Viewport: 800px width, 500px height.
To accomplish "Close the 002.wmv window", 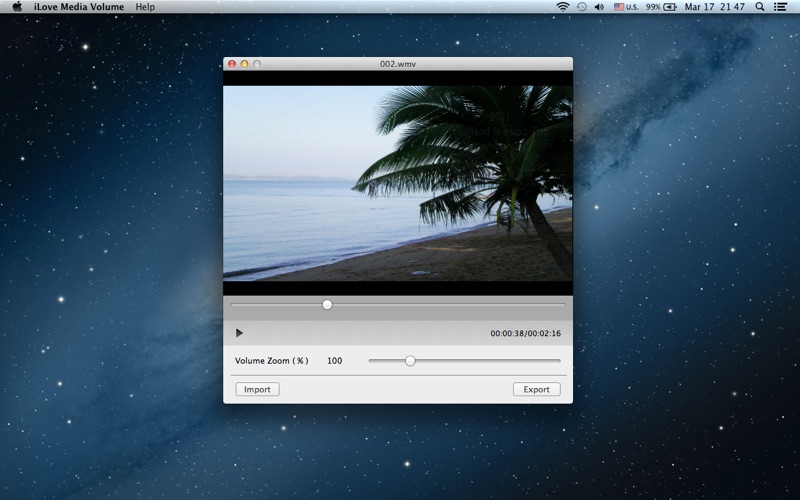I will pos(232,64).
